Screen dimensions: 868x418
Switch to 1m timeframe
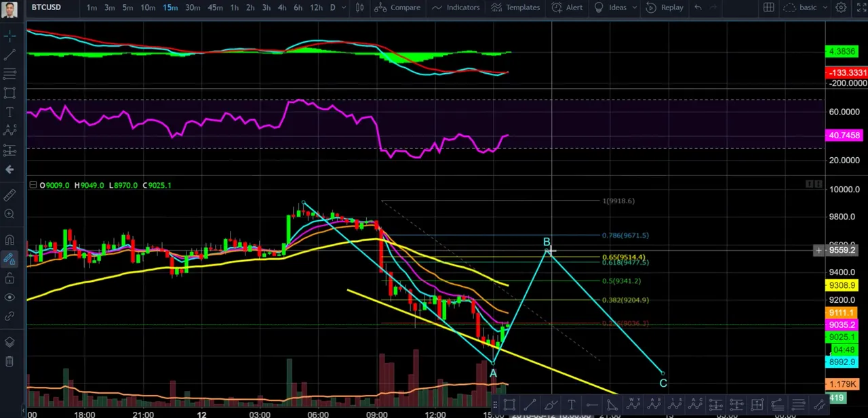(92, 7)
